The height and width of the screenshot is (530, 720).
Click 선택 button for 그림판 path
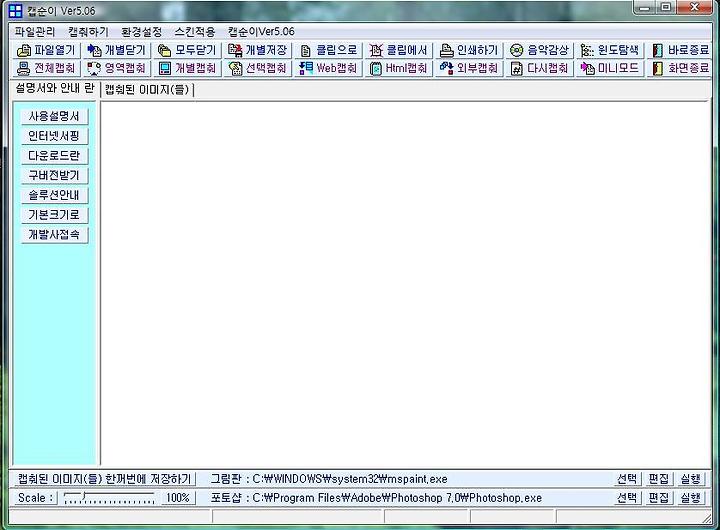click(627, 479)
